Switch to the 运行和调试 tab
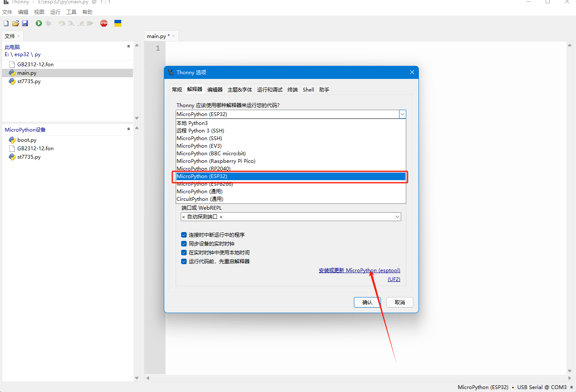The width and height of the screenshot is (576, 392). [x=270, y=89]
